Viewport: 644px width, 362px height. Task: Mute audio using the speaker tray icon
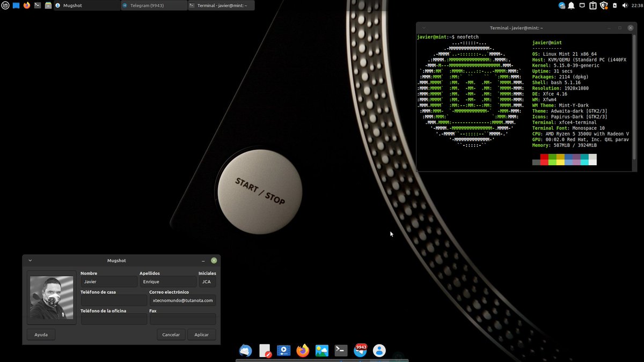(x=625, y=5)
